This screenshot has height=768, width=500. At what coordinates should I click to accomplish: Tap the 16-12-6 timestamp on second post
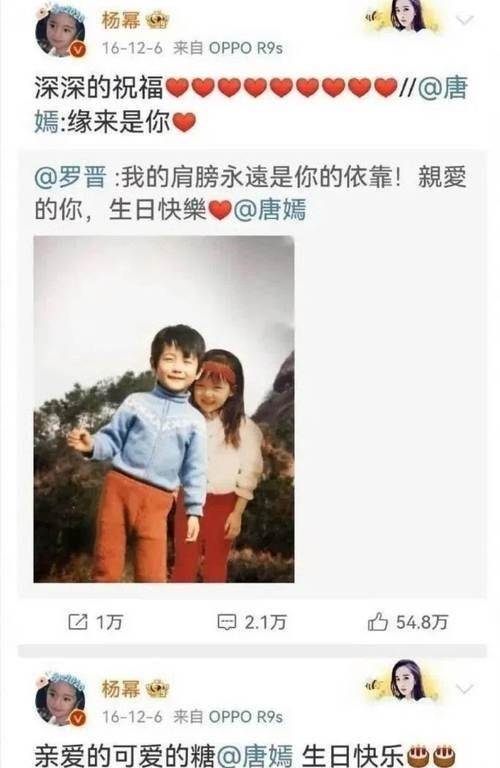(132, 717)
